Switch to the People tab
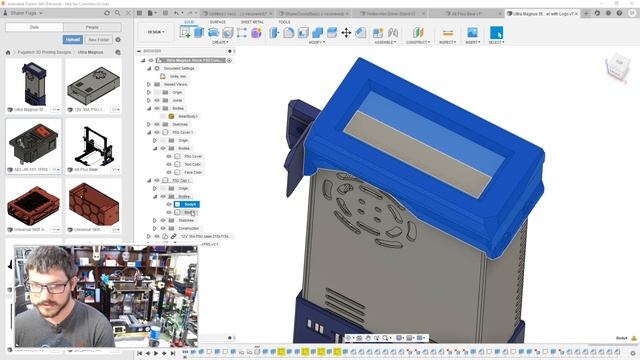The height and width of the screenshot is (360, 640). click(92, 27)
